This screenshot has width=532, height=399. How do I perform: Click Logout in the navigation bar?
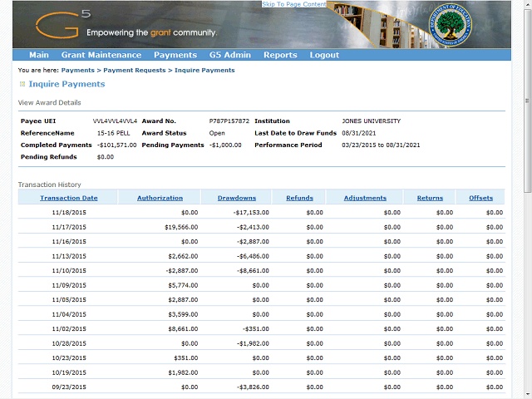(x=324, y=55)
